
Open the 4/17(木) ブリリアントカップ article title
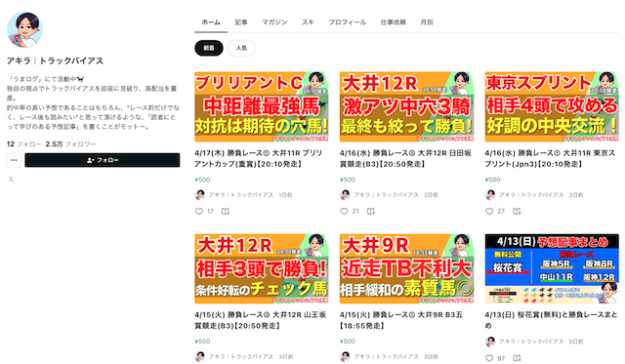tap(259, 158)
